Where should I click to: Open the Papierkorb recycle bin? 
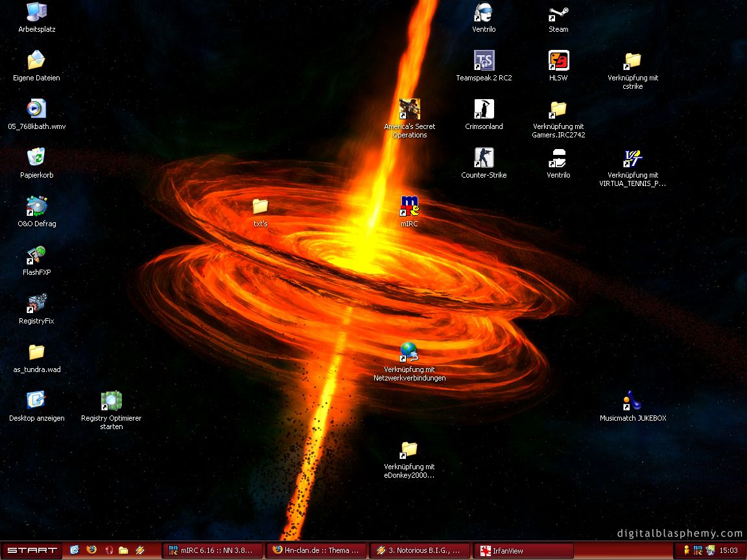(x=36, y=158)
